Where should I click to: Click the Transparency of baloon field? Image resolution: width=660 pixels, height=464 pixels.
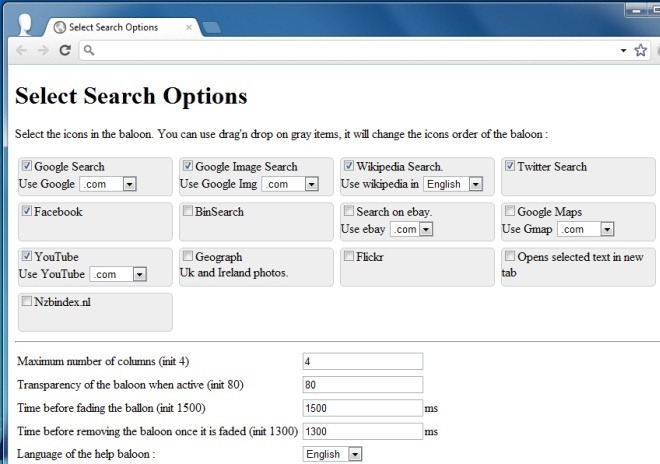point(362,384)
